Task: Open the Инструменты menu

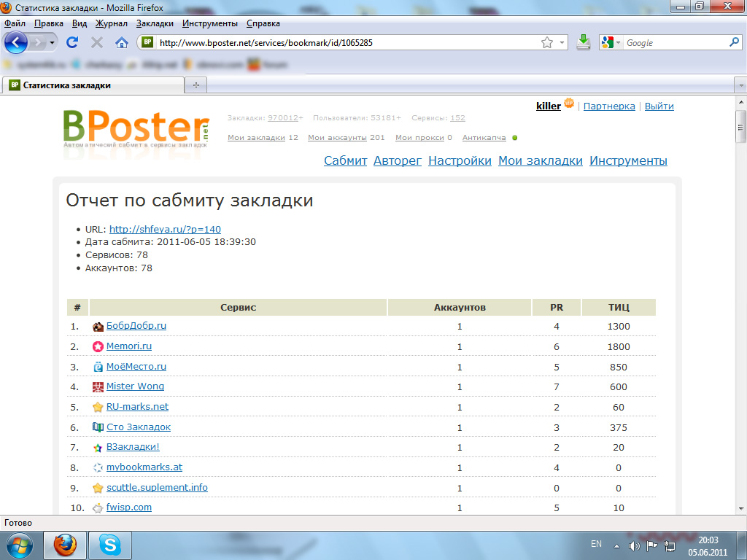Action: [210, 23]
